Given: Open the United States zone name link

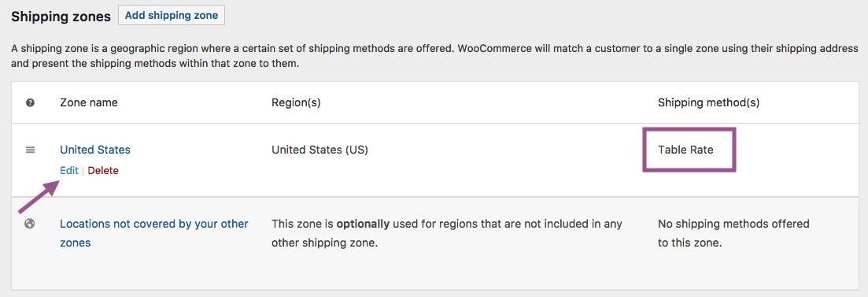Looking at the screenshot, I should 95,150.
